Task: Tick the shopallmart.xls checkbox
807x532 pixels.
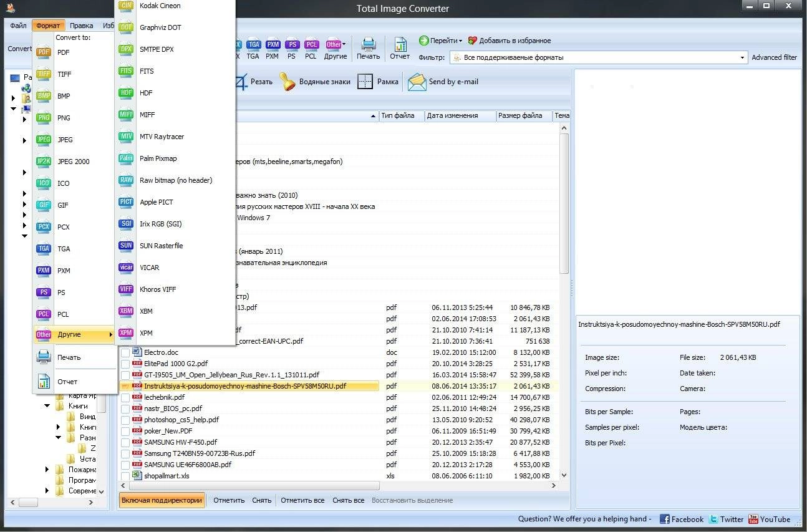Action: tap(125, 476)
